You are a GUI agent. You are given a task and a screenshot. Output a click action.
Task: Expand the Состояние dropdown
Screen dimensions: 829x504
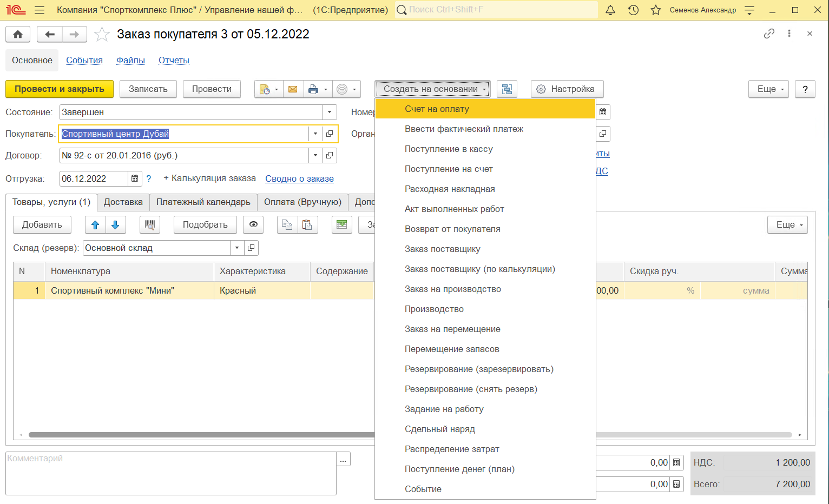(x=330, y=112)
